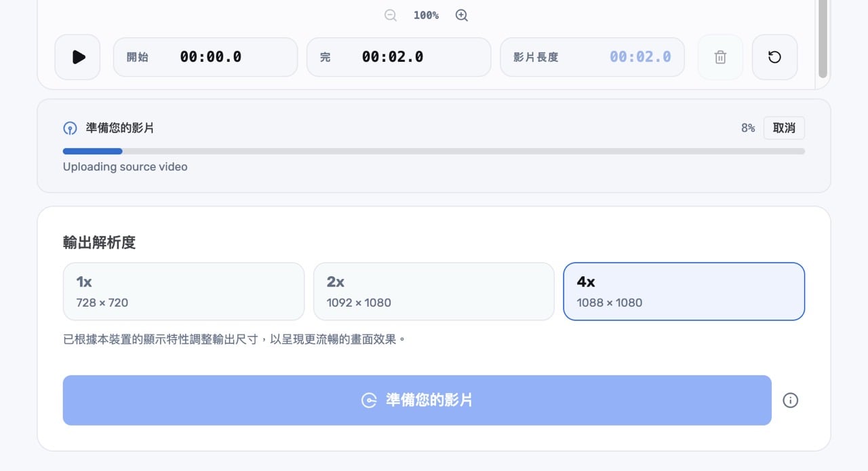The width and height of the screenshot is (868, 471).
Task: Play the video preview
Action: (x=78, y=57)
